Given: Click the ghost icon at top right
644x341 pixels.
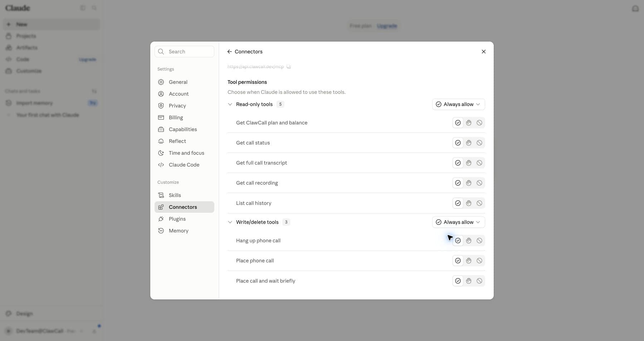Looking at the screenshot, I should tap(635, 8).
